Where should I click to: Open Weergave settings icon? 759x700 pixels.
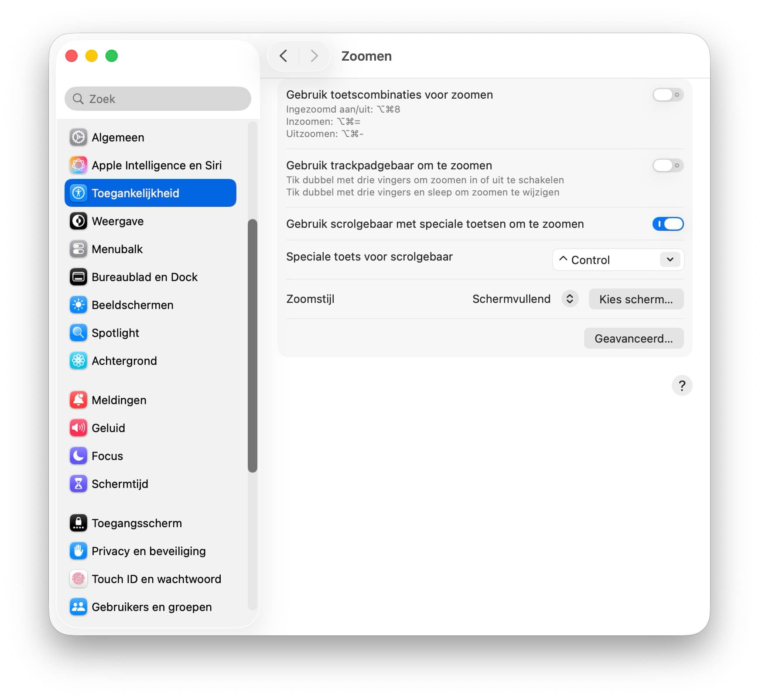coord(79,221)
